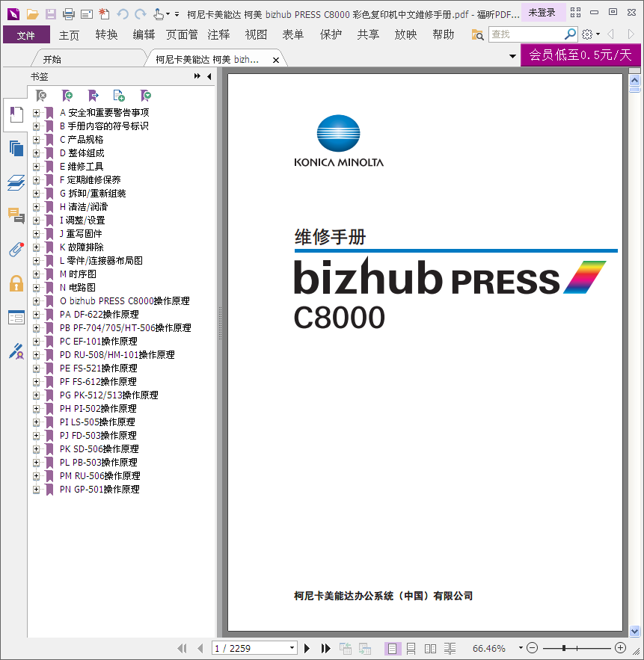Click the Print icon in quick toolbar
This screenshot has width=644, height=660.
pos(69,14)
